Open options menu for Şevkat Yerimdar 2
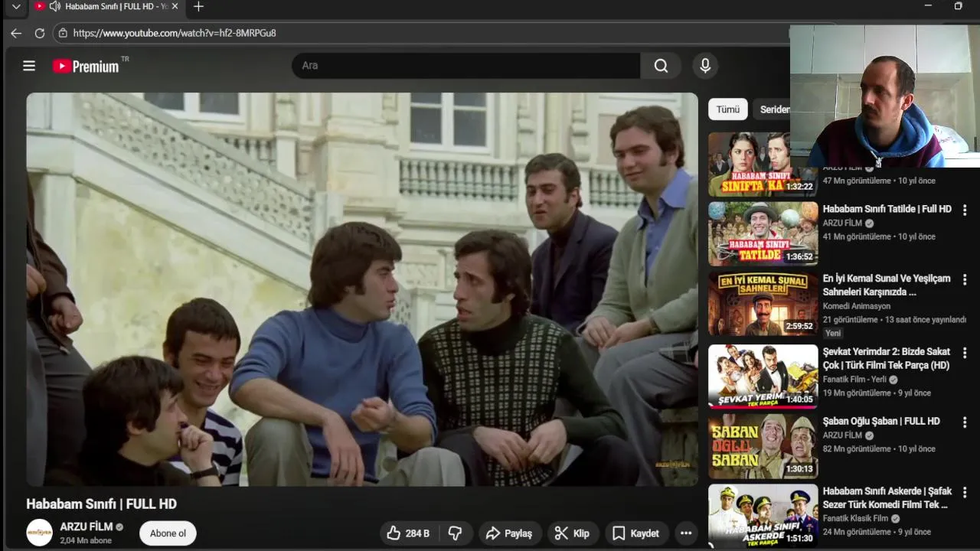Screen dimensions: 980x551 (x=965, y=352)
